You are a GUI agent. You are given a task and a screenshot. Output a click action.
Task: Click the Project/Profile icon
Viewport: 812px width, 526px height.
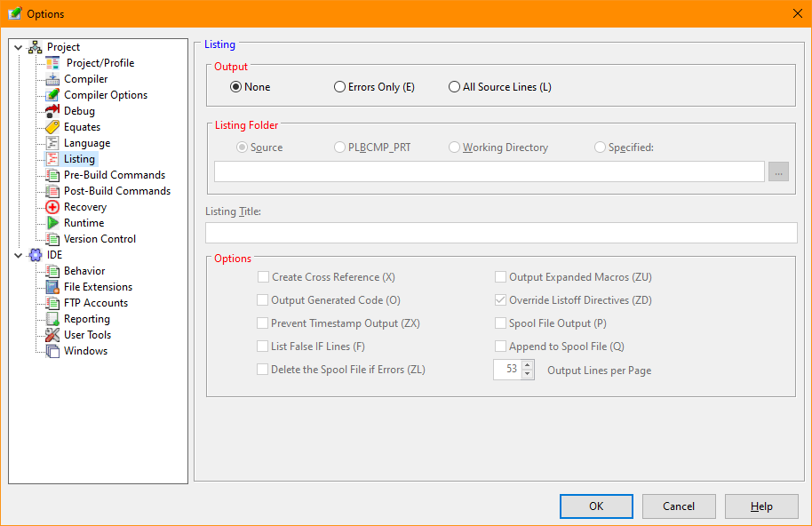pos(52,63)
